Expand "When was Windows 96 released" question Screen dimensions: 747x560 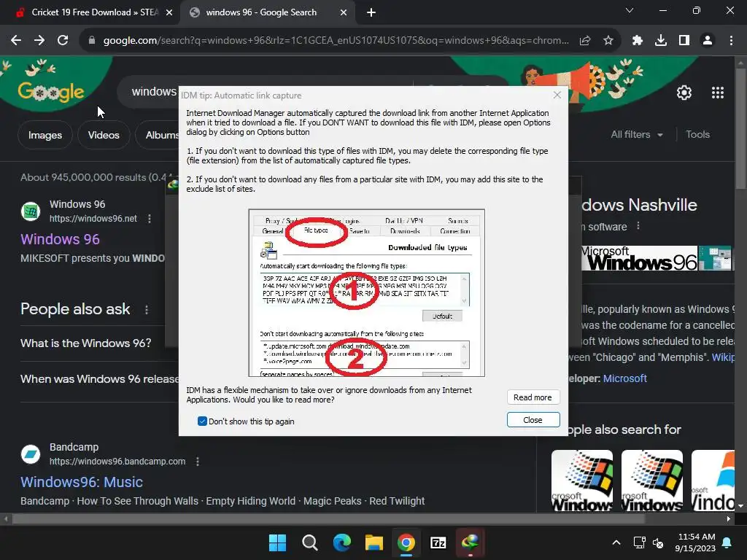point(99,379)
